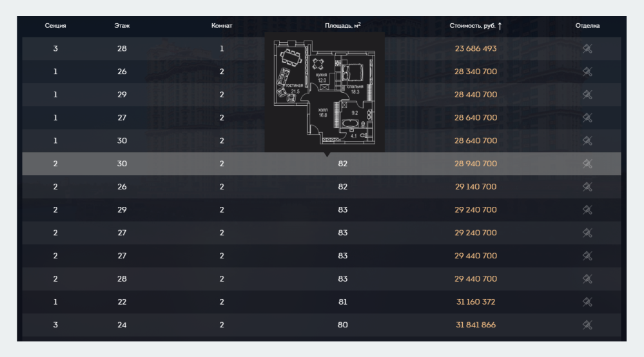The image size is (644, 357).
Task: Sort by the Площадь, м² column header
Action: [x=342, y=25]
